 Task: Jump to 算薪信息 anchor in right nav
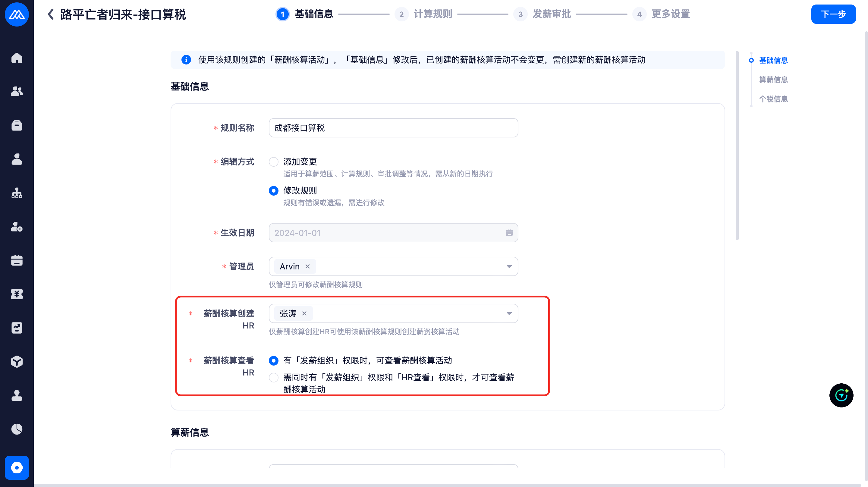(x=773, y=80)
